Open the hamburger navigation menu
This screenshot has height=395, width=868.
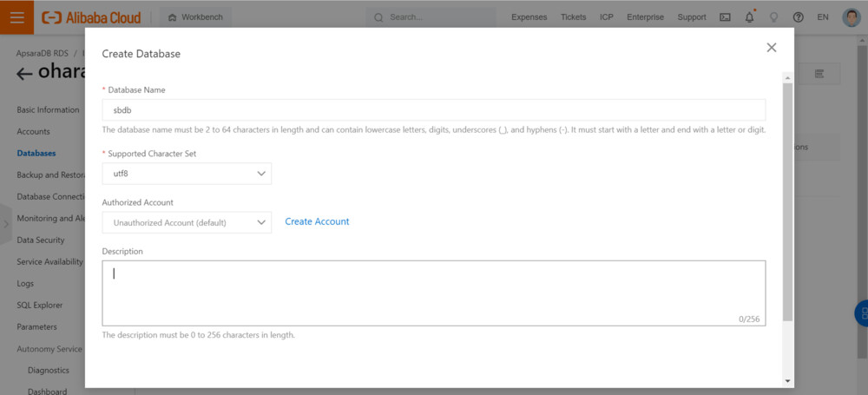(x=16, y=16)
